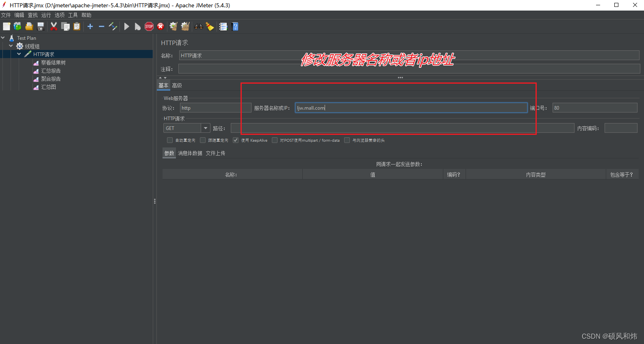The height and width of the screenshot is (344, 644).
Task: Click the 端口号 port field
Action: [595, 108]
